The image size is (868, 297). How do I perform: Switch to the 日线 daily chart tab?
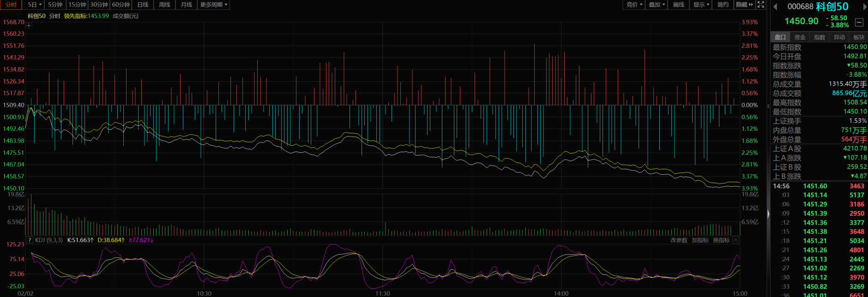pyautogui.click(x=143, y=5)
